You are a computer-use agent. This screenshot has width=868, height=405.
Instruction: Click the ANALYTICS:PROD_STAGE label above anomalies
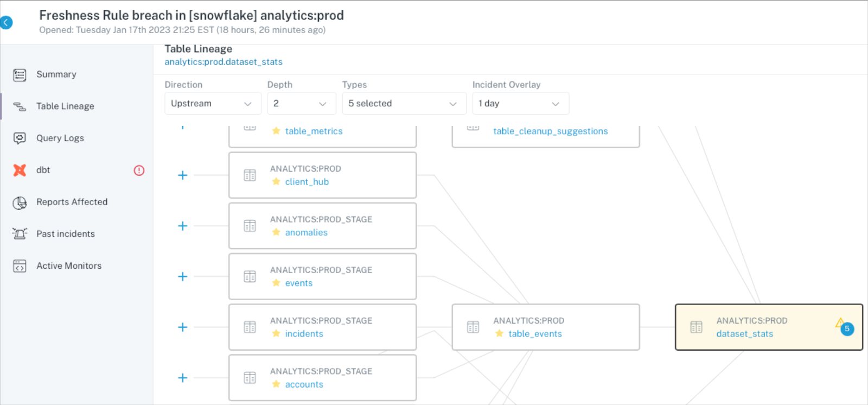[x=321, y=219]
